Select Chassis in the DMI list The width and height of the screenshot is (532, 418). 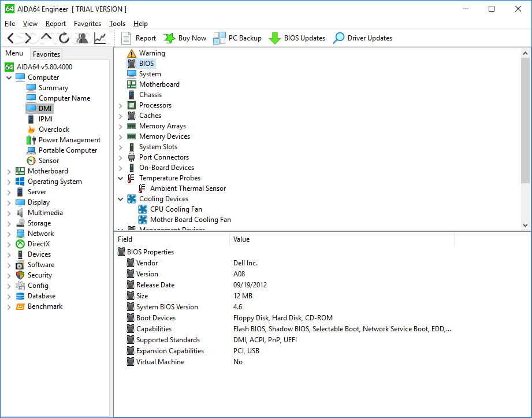point(150,95)
